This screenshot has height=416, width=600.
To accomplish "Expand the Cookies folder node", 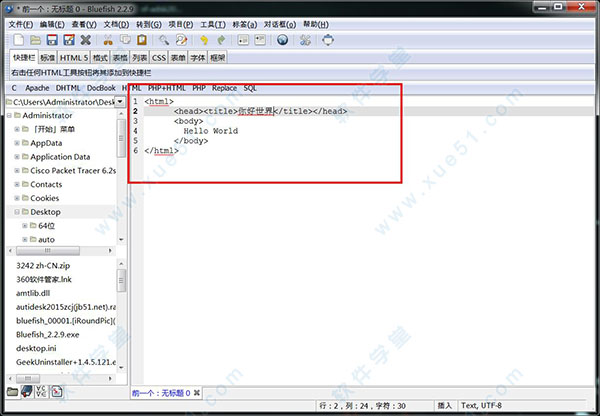I will [17, 198].
